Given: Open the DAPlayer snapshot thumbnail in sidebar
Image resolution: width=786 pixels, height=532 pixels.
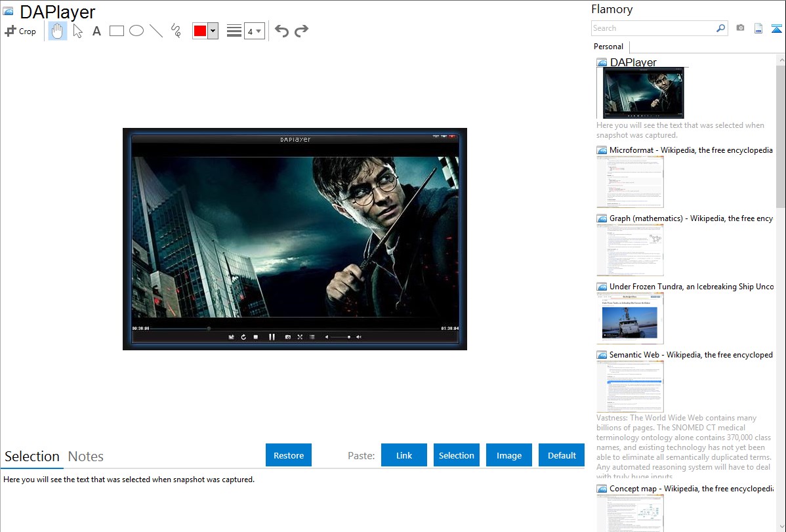Looking at the screenshot, I should (x=643, y=92).
